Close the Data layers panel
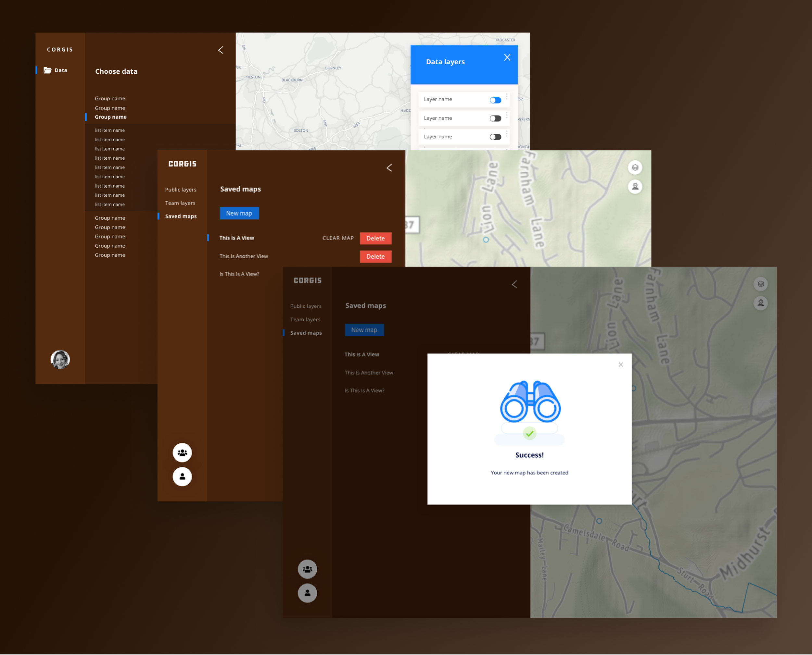 (x=507, y=57)
